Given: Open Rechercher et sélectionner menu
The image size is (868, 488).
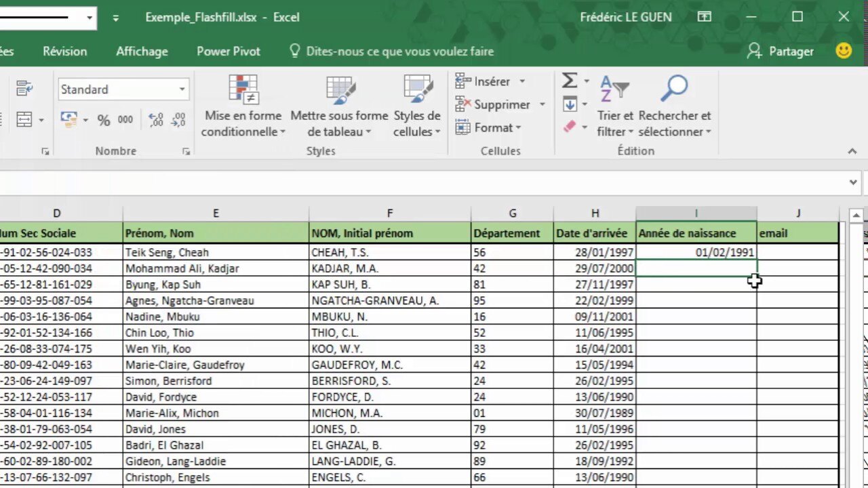Looking at the screenshot, I should coord(675,106).
